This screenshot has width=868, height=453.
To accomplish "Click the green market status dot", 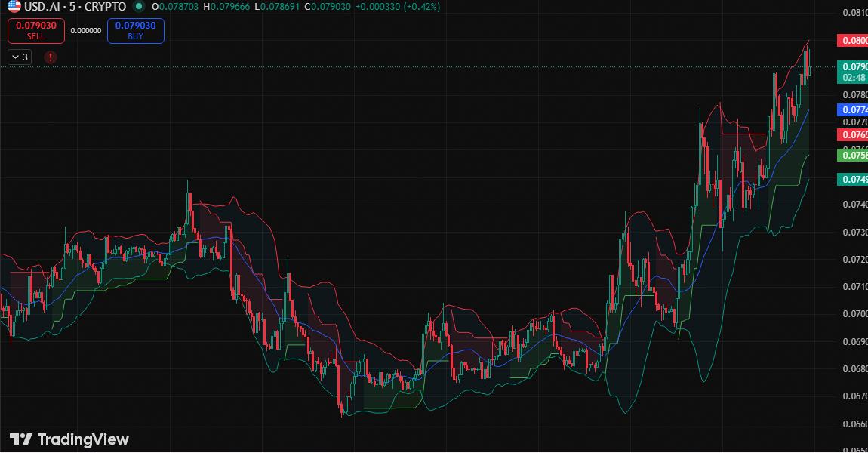I will [x=137, y=8].
